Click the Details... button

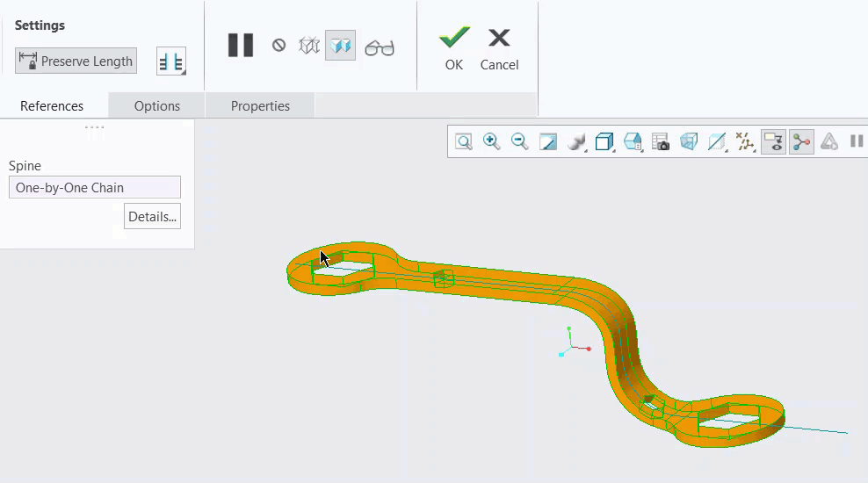[152, 216]
